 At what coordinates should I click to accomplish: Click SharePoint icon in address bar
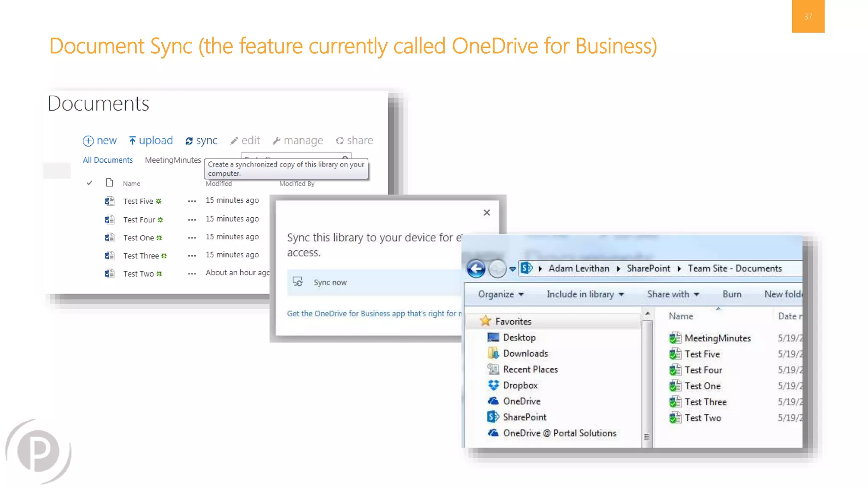[526, 268]
